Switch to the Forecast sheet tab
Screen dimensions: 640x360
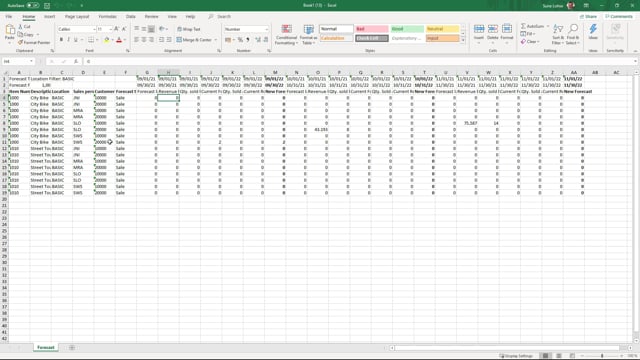tap(46, 347)
